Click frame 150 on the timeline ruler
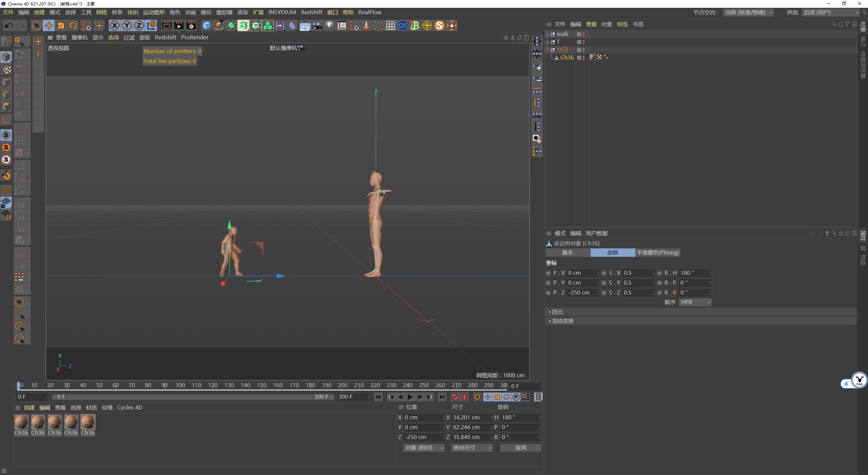 pos(261,385)
